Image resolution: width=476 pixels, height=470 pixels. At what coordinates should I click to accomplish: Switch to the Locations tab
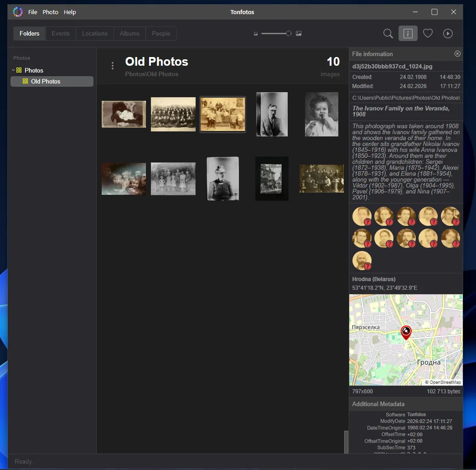[x=95, y=33]
